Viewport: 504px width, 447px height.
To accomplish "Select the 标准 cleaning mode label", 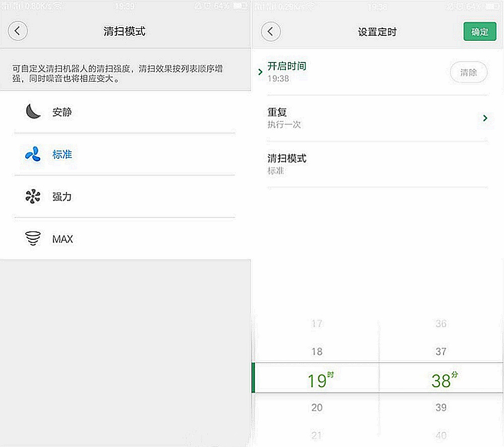I will (x=62, y=155).
